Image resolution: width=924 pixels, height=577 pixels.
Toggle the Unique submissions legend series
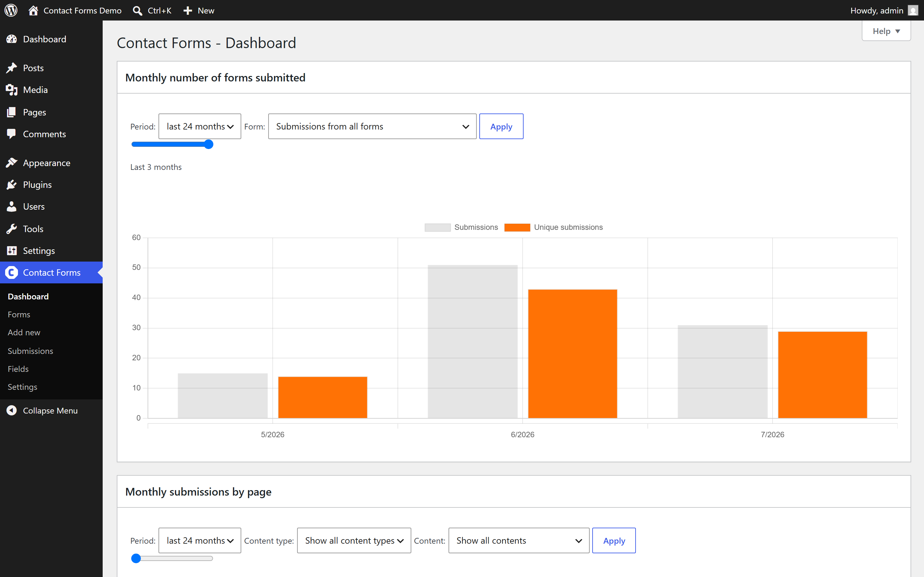tap(554, 228)
